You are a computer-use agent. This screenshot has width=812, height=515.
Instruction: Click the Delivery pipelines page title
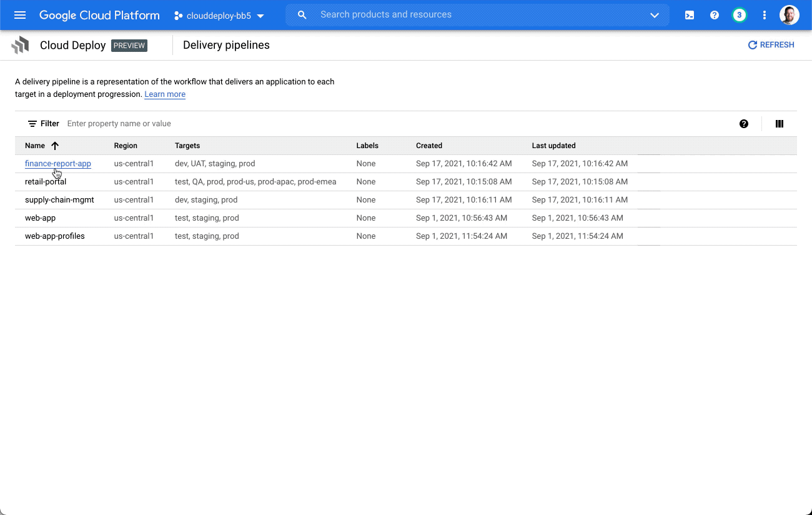click(x=226, y=45)
